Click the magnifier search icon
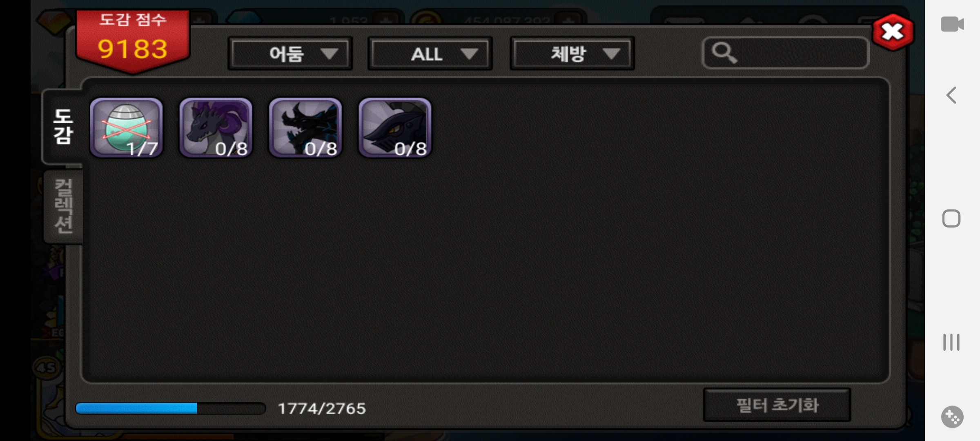The image size is (980, 441). 724,53
